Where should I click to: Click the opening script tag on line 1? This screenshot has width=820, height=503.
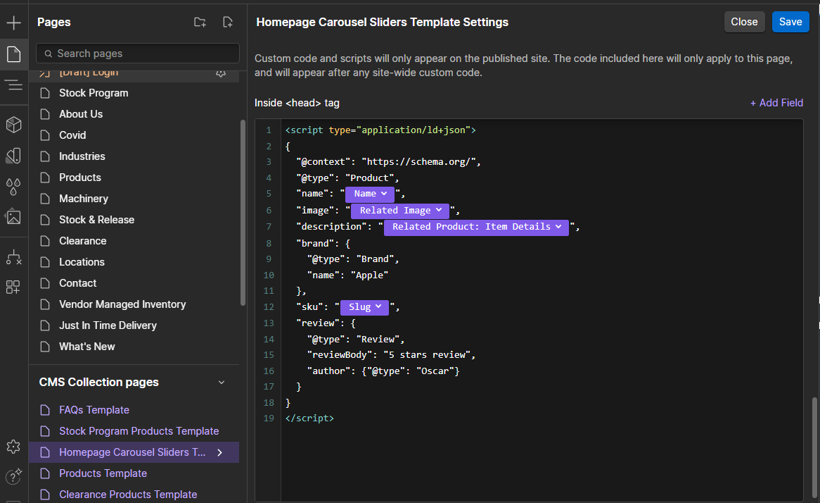381,130
